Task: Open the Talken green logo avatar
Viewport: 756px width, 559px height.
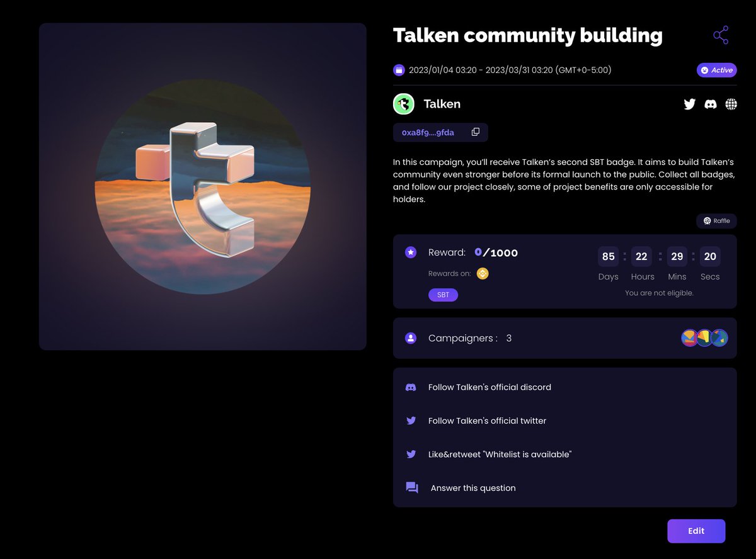Action: [403, 104]
